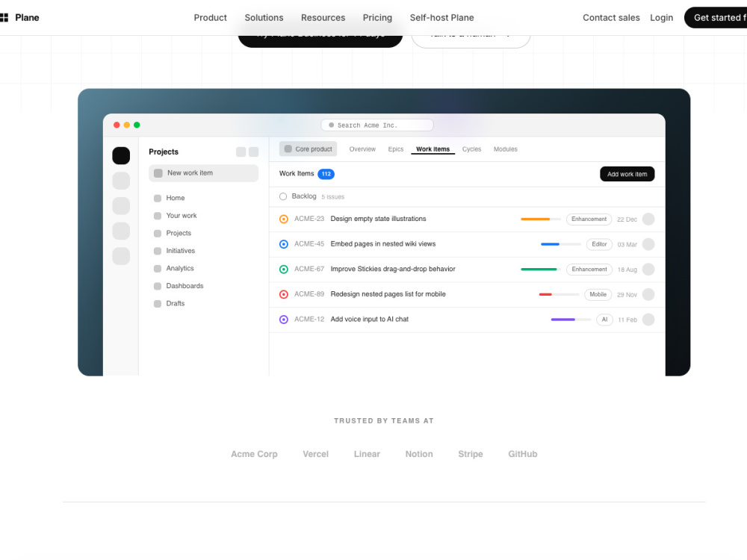Click the Home sidebar icon
This screenshot has width=747, height=560.
158,198
